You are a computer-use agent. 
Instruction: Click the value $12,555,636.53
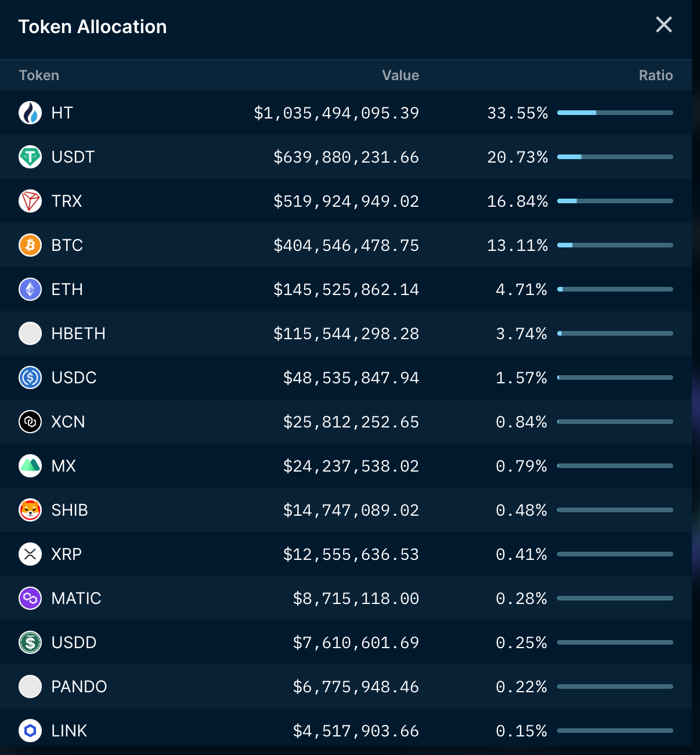(x=351, y=554)
